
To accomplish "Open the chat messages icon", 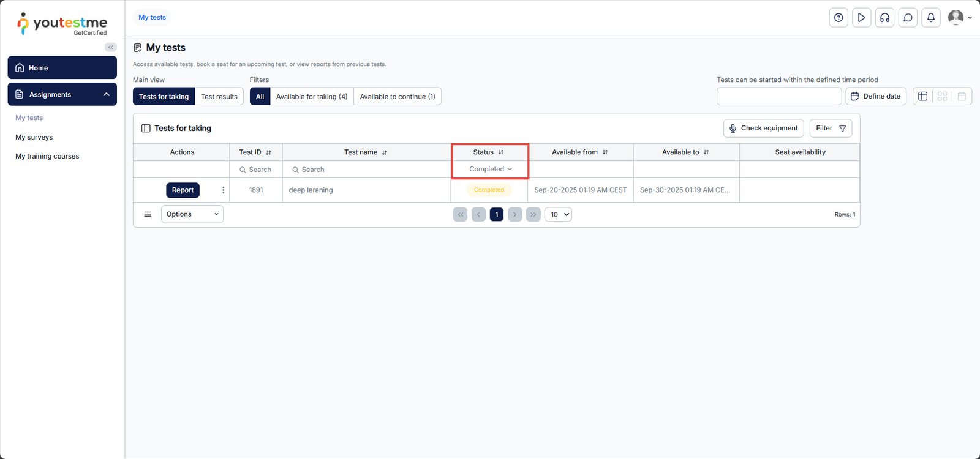I will [x=908, y=18].
